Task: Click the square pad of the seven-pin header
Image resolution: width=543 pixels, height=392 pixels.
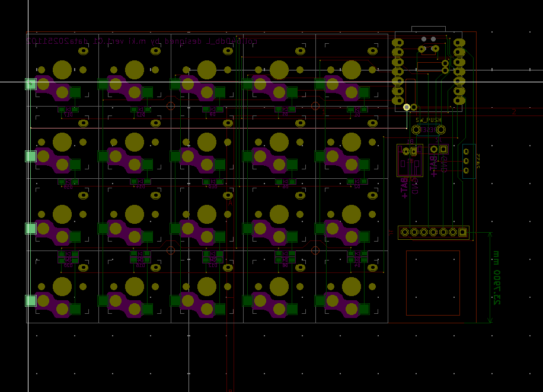Action: (x=462, y=232)
